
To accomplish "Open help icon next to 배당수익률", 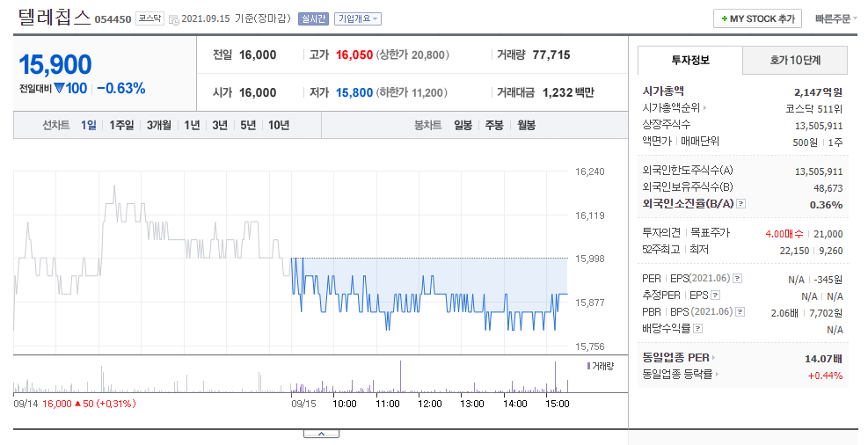I will (697, 329).
